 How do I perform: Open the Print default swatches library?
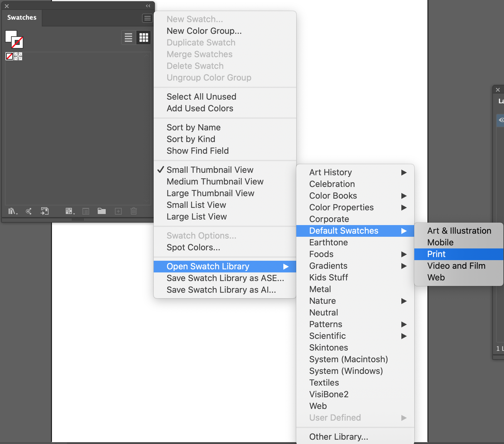pos(459,254)
